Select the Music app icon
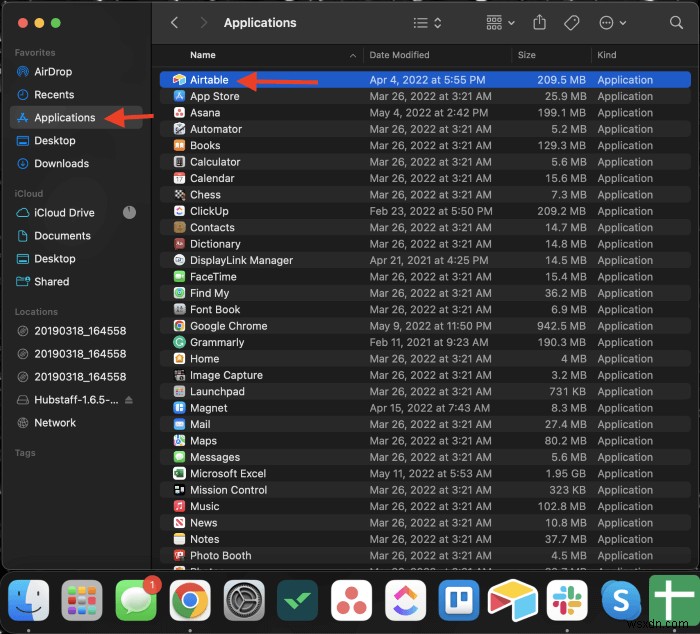This screenshot has width=700, height=634. tap(179, 506)
